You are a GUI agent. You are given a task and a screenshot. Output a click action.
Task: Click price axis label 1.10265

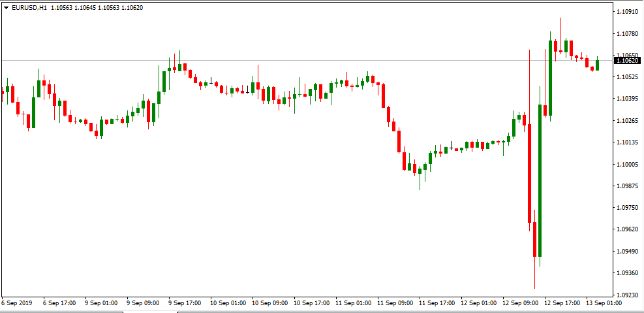coord(627,121)
